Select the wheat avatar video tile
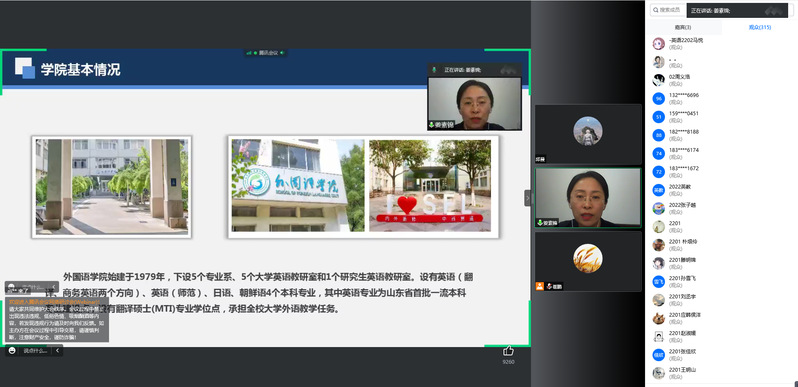 click(x=588, y=262)
